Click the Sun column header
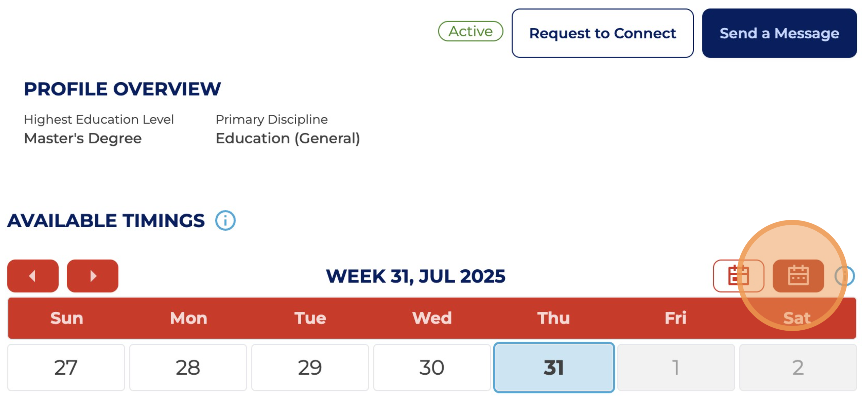 point(67,318)
